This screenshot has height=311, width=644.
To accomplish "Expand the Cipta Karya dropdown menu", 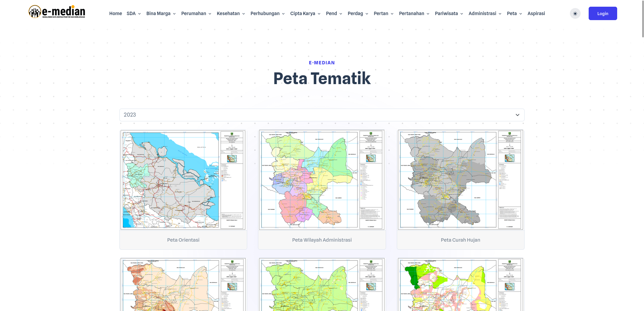I will click(305, 13).
